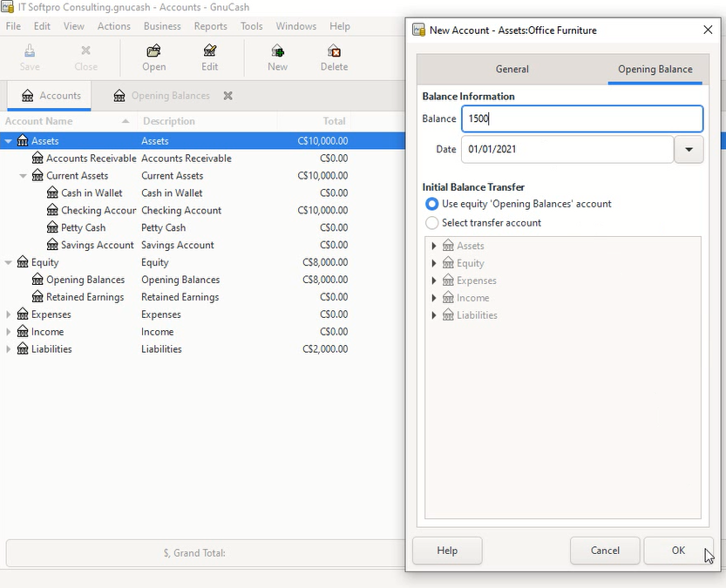The image size is (726, 588).
Task: Select "Use equity 'Opening Balances' account" option
Action: 431,204
